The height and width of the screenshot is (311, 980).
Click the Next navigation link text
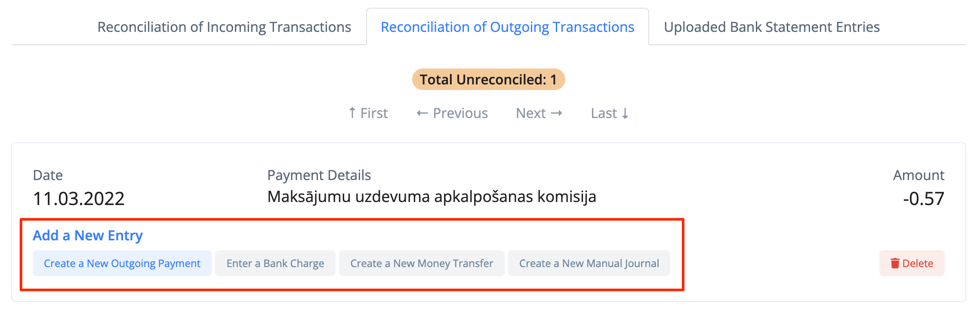click(531, 113)
